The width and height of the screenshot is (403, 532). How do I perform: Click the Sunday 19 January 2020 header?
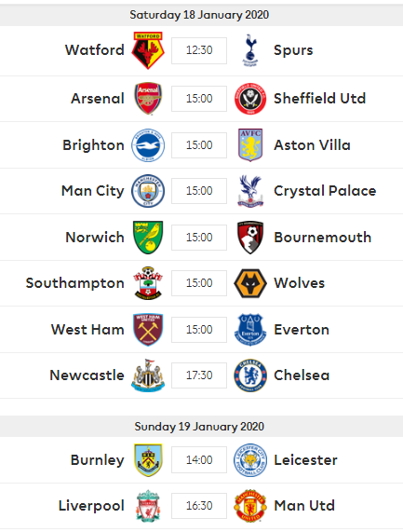(x=199, y=426)
